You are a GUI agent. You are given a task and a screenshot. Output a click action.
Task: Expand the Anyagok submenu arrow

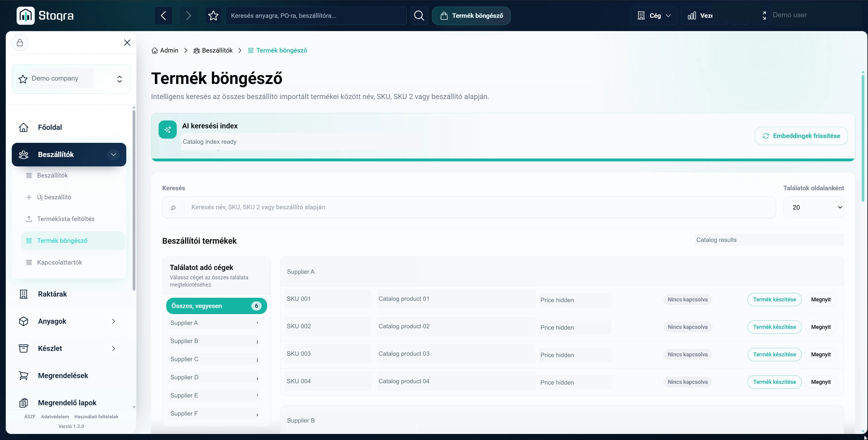pos(114,321)
